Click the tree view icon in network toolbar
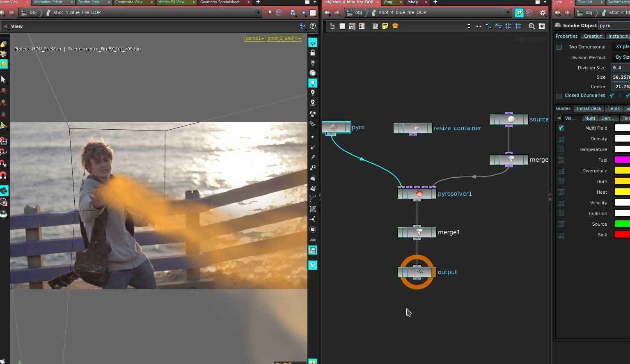The image size is (630, 364). [332, 26]
